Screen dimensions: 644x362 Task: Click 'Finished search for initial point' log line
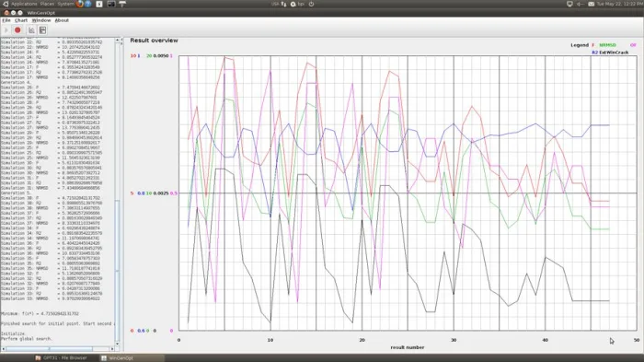[x=57, y=323]
